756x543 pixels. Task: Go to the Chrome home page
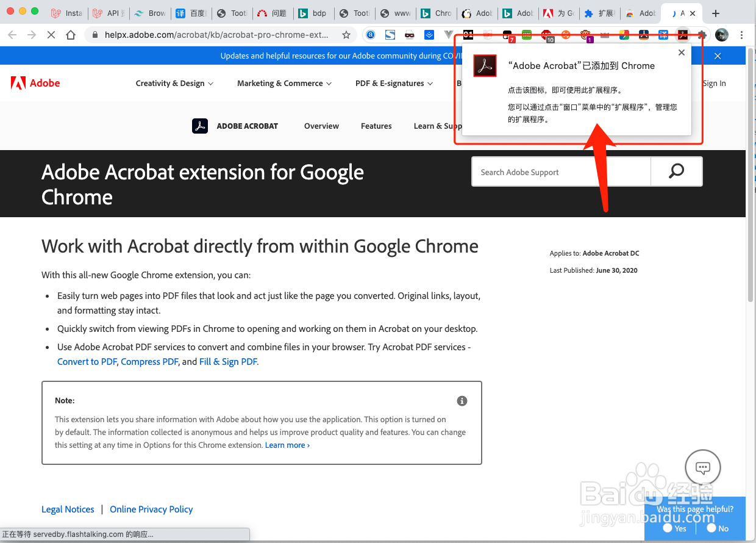(71, 35)
